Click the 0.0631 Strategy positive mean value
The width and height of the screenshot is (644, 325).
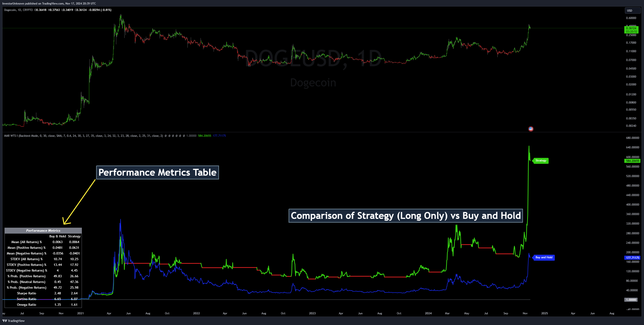click(x=74, y=248)
